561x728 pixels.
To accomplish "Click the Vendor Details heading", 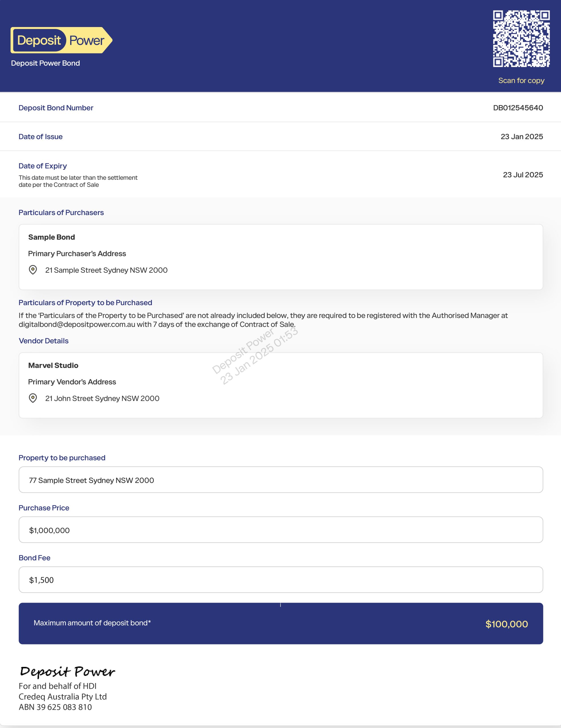I will pyautogui.click(x=44, y=341).
